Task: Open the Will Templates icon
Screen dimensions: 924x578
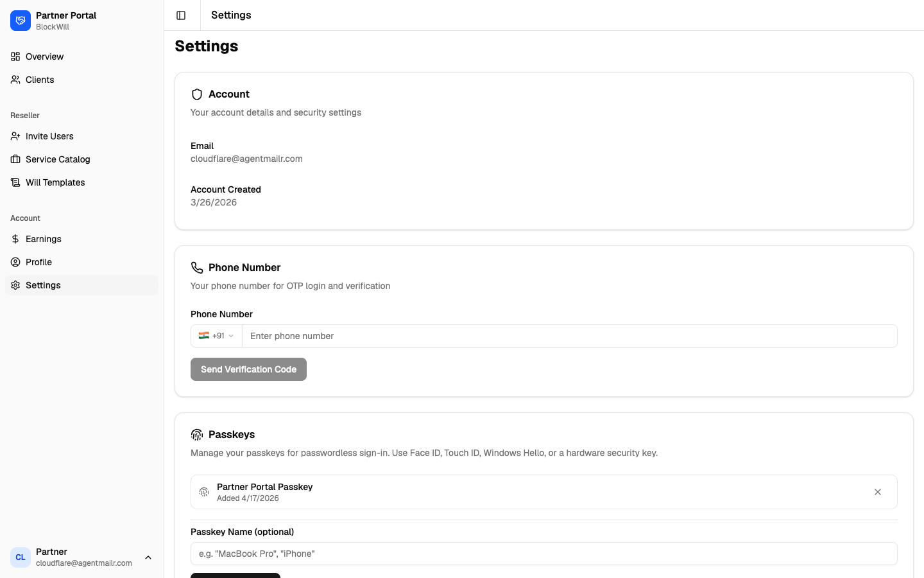Action: pyautogui.click(x=15, y=182)
